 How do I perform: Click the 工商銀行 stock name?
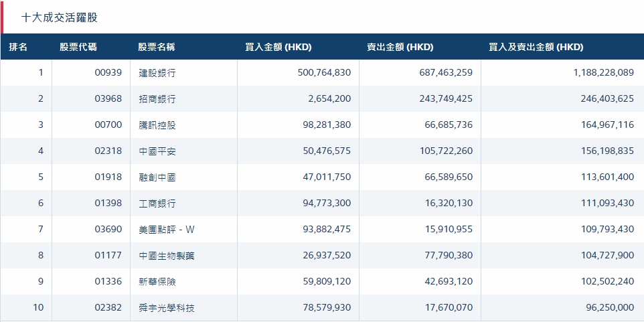[157, 203]
